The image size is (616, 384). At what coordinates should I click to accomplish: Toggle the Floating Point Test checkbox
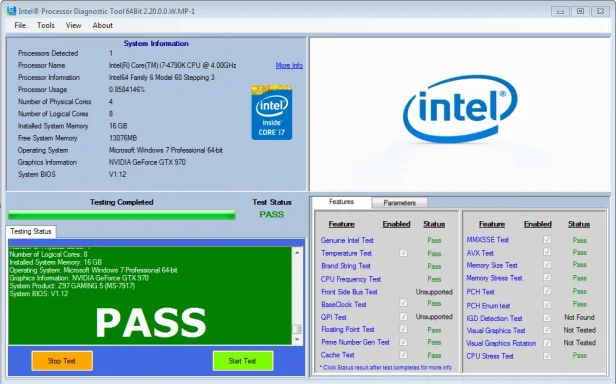403,329
